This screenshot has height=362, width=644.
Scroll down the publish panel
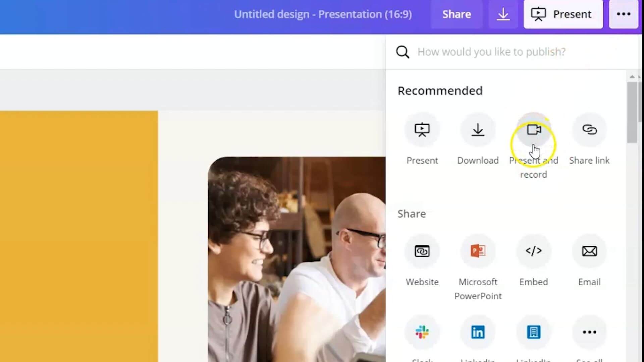pyautogui.click(x=633, y=265)
